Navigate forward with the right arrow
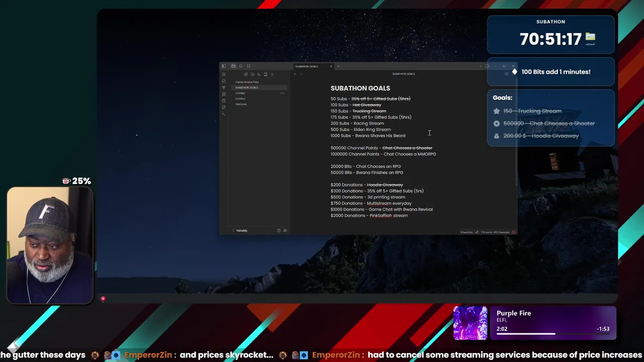This screenshot has height=362, width=644. 301,74
